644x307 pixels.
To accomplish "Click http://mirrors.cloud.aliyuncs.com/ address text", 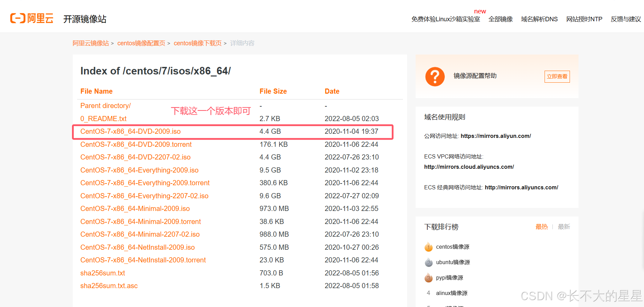I will pos(469,167).
